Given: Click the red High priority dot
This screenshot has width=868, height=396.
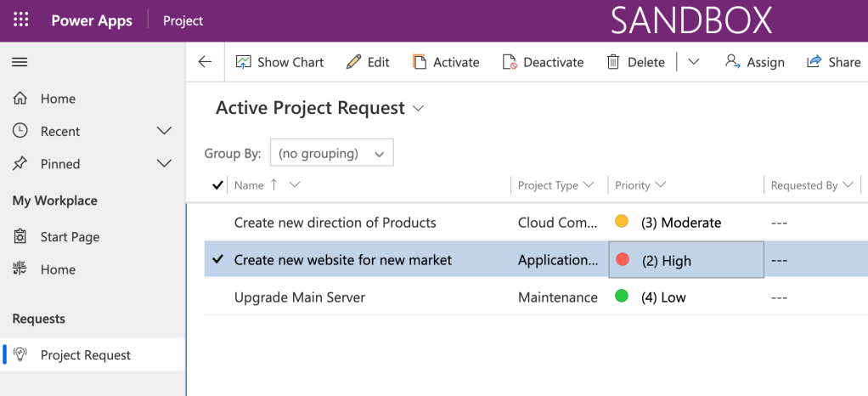Looking at the screenshot, I should (622, 260).
